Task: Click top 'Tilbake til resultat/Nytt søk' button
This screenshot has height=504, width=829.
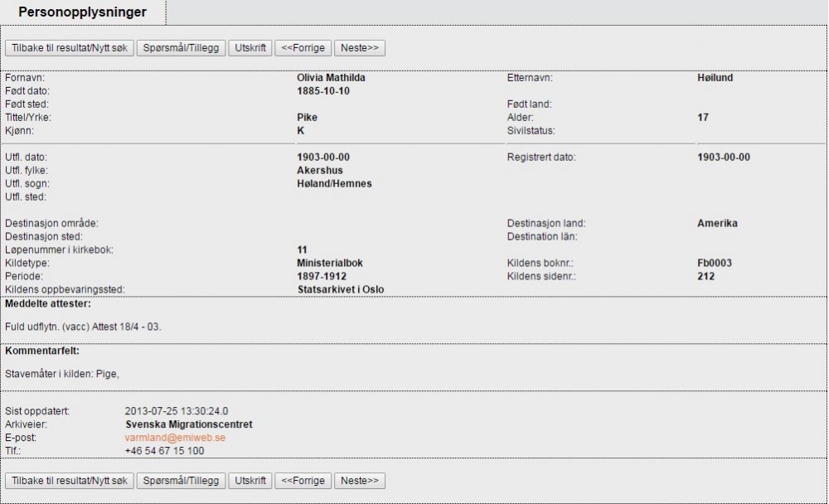Action: (x=70, y=48)
